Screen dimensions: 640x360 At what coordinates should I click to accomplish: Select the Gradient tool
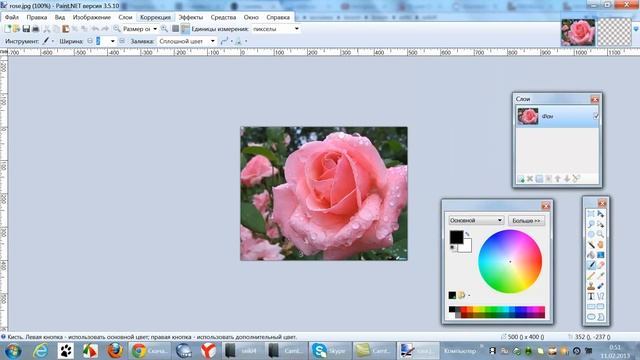(x=600, y=255)
